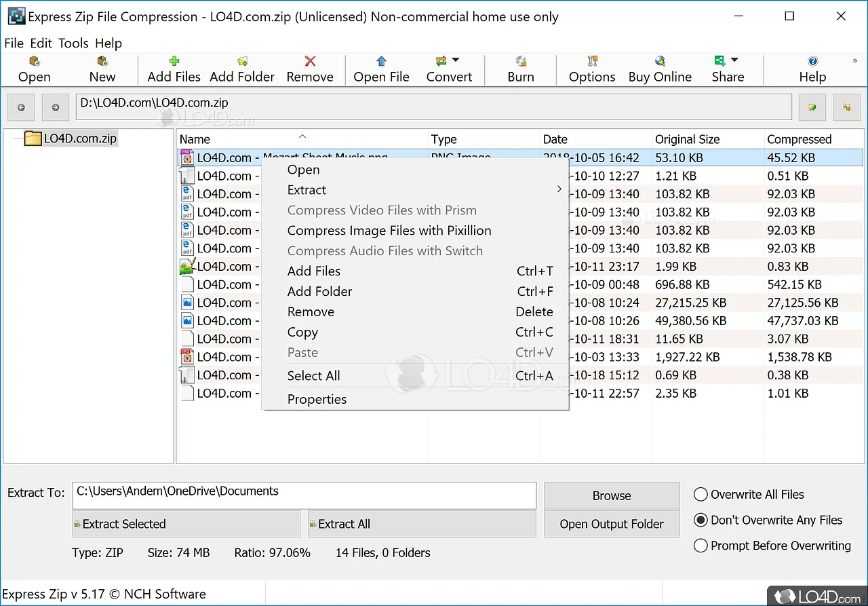Open the Share dropdown arrow
This screenshot has height=606, width=868.
click(734, 60)
